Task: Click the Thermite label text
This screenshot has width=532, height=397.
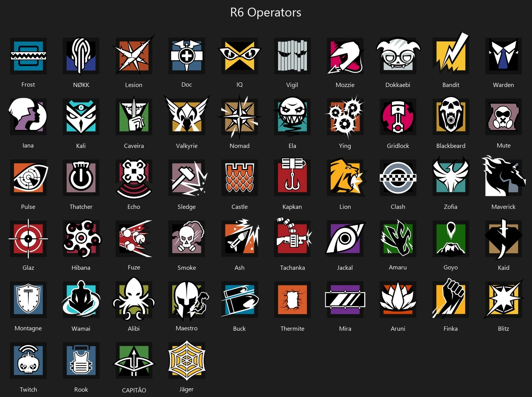Action: tap(292, 328)
